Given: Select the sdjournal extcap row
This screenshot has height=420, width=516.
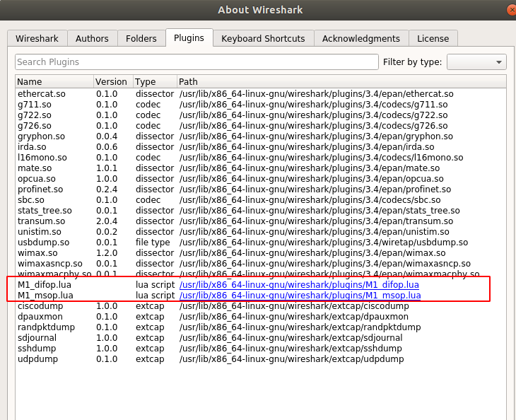Looking at the screenshot, I should (261, 338).
